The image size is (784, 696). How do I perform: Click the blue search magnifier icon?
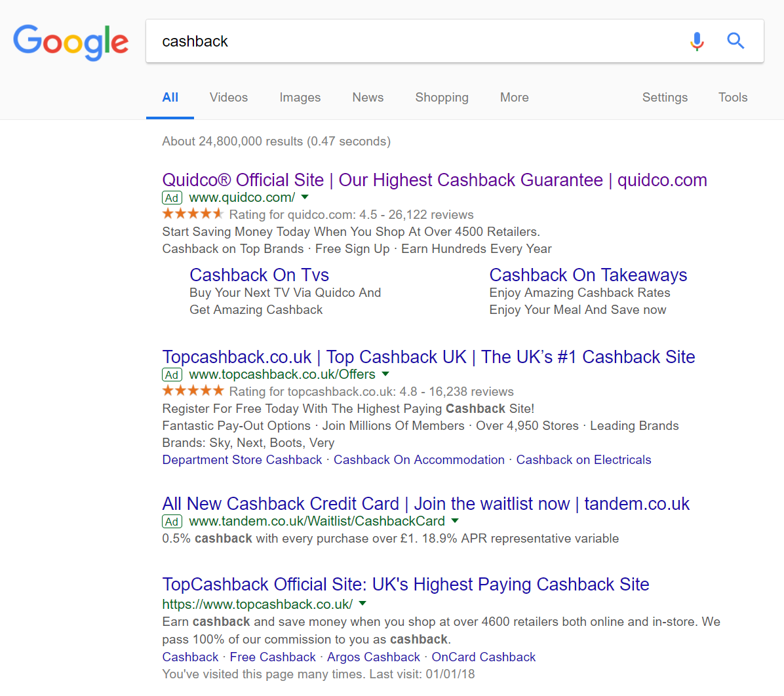pyautogui.click(x=735, y=41)
